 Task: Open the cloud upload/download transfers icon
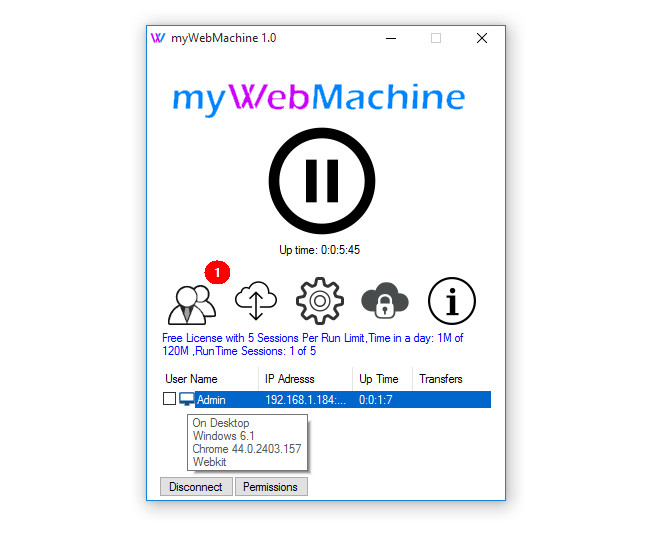(x=256, y=300)
